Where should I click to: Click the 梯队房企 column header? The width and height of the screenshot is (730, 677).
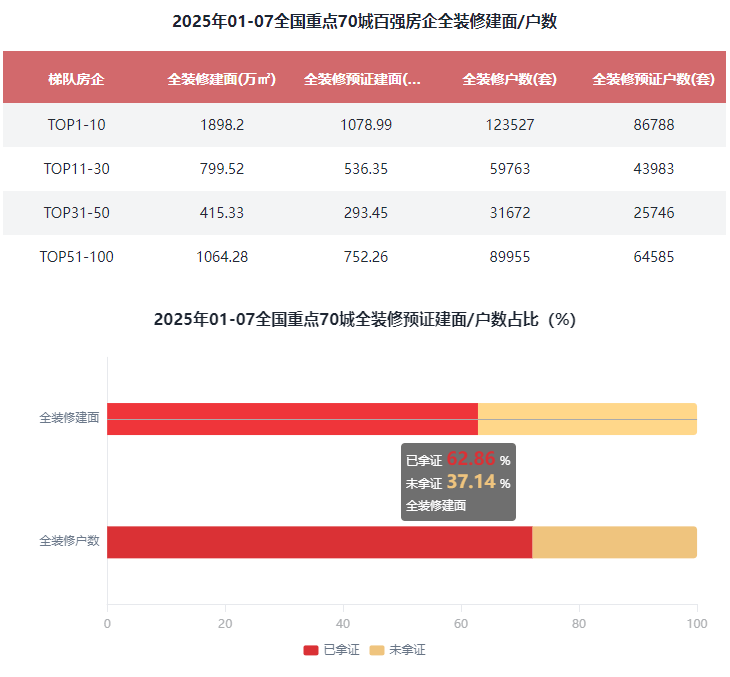click(x=76, y=79)
